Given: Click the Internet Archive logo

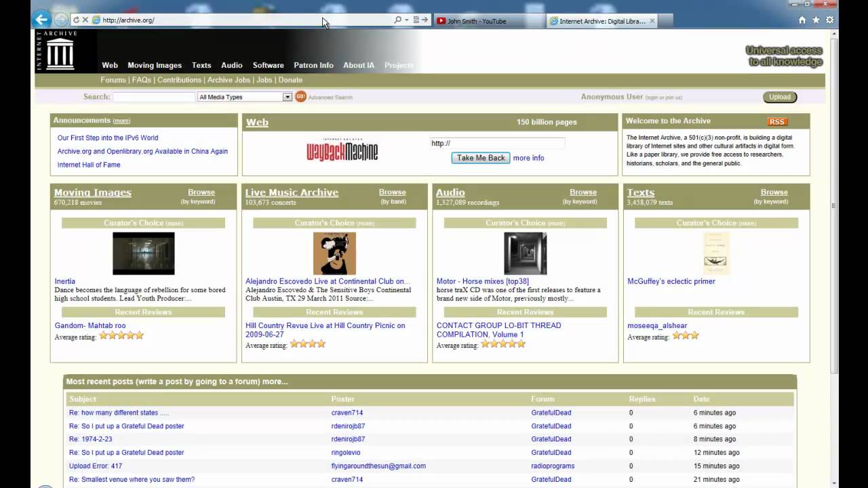Looking at the screenshot, I should click(57, 52).
